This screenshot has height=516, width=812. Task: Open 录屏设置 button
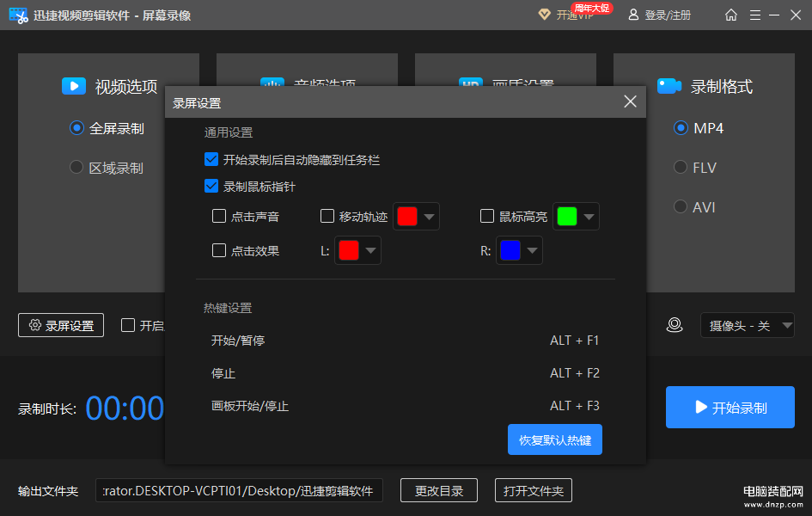(x=61, y=325)
